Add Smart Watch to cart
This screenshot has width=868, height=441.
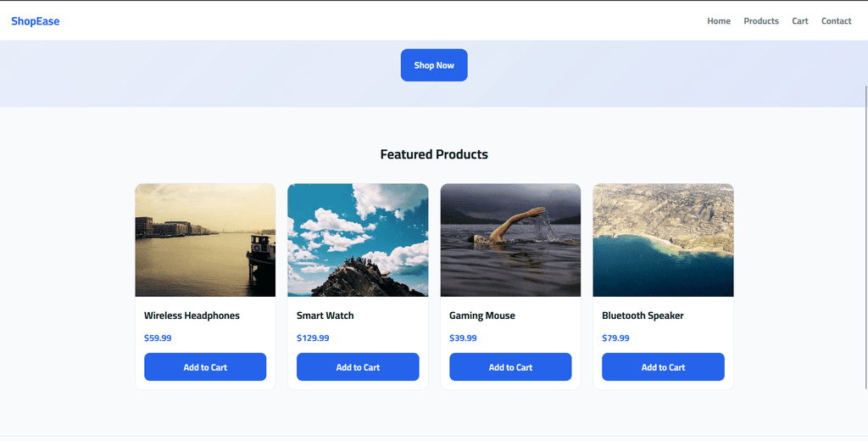(358, 366)
